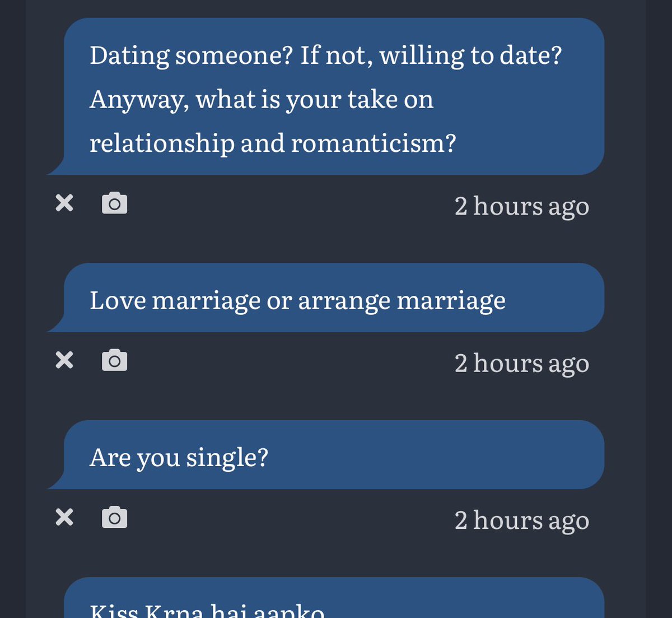
Task: Click camera icon below "Are you single?"
Action: 114,517
